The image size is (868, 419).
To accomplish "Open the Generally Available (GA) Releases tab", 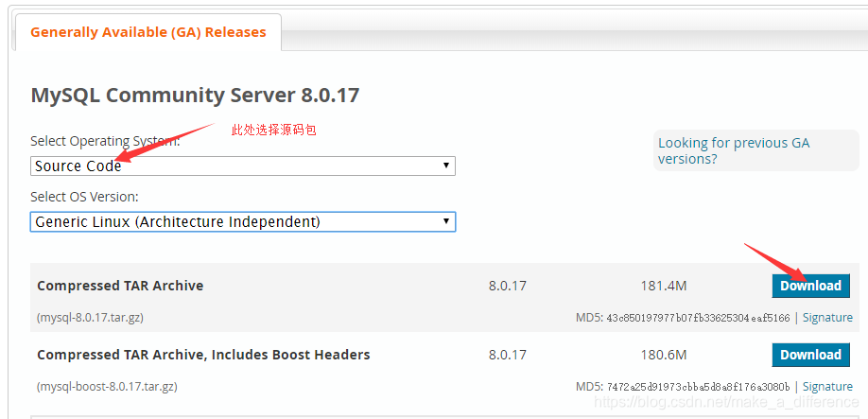I will point(148,32).
